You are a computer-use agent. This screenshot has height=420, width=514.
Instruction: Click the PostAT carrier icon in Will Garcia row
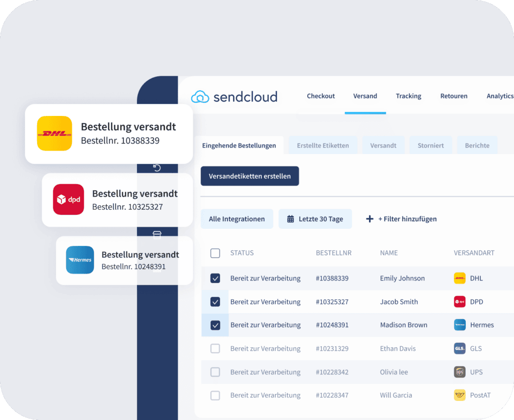(x=459, y=395)
